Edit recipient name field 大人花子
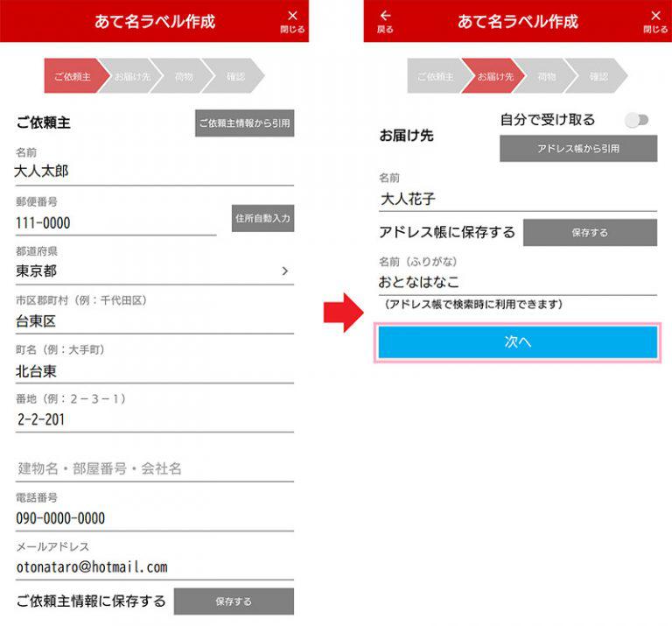This screenshot has height=626, width=672. pyautogui.click(x=518, y=199)
